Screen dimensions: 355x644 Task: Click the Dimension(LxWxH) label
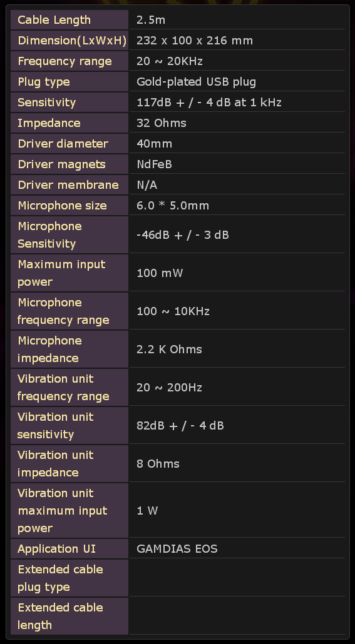pos(72,40)
